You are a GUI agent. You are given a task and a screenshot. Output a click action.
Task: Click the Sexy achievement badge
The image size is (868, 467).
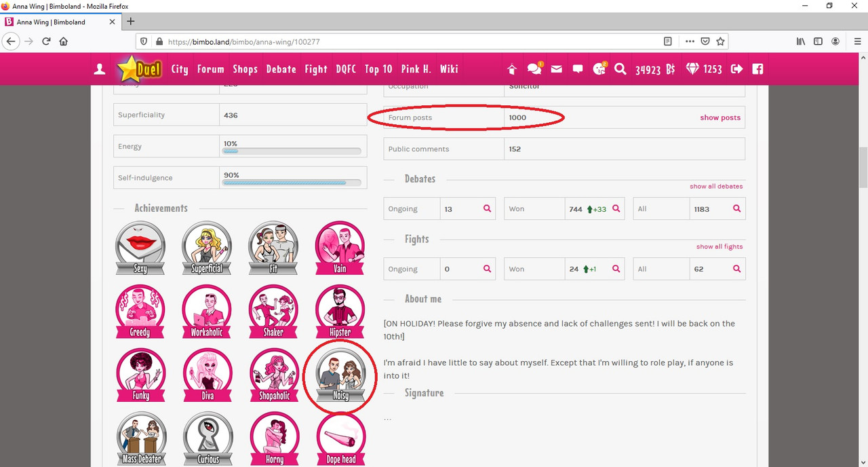click(x=140, y=248)
